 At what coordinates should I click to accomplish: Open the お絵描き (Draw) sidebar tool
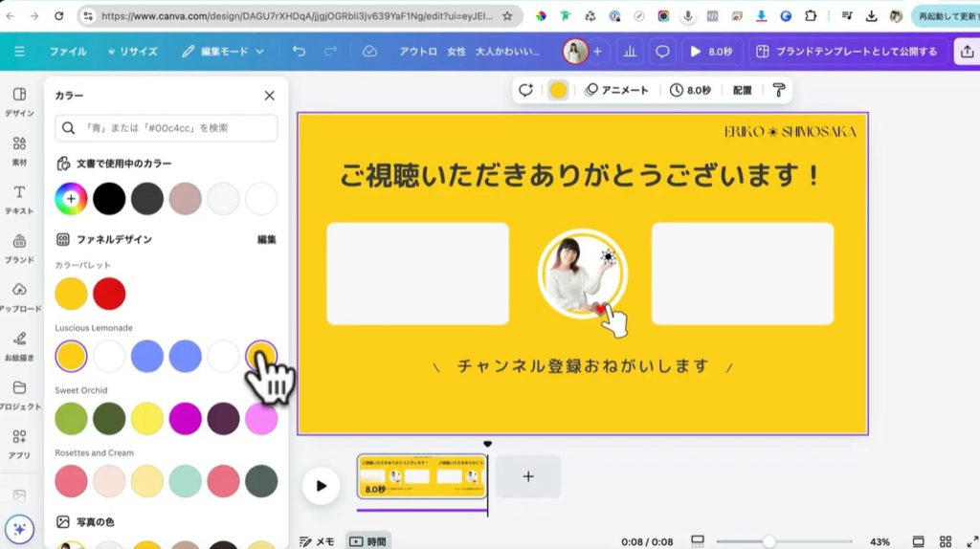click(19, 345)
